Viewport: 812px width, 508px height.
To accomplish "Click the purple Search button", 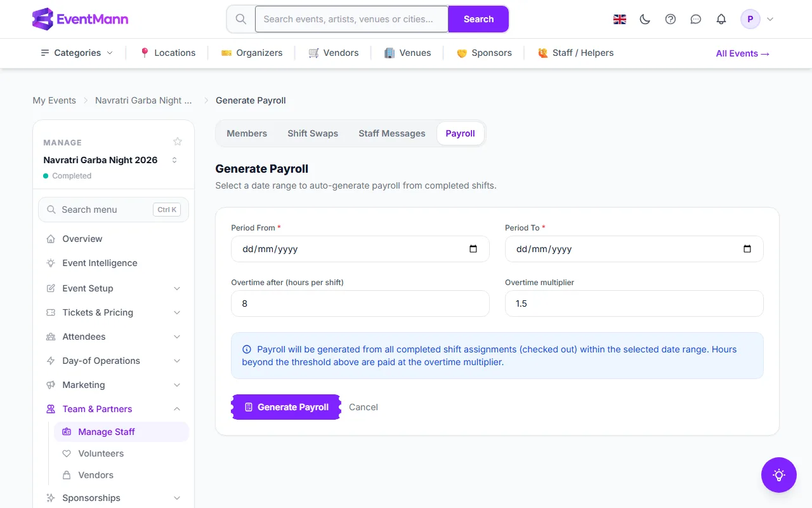I will (478, 19).
